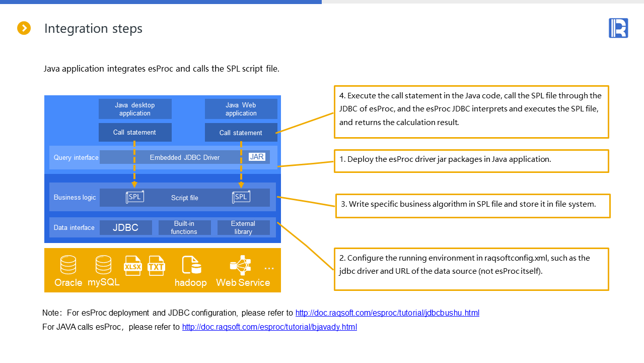Image resolution: width=644 pixels, height=363 pixels.
Task: Click the Java Web application box
Action: [241, 109]
